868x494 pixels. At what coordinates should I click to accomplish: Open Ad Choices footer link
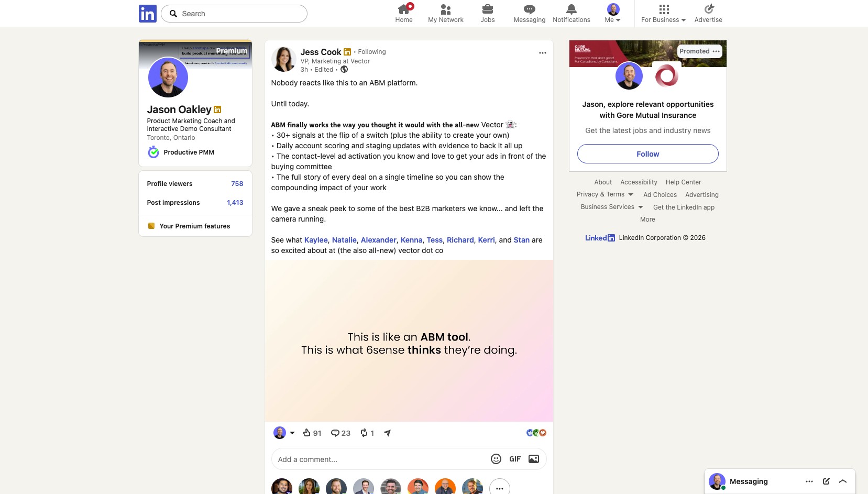[660, 195]
